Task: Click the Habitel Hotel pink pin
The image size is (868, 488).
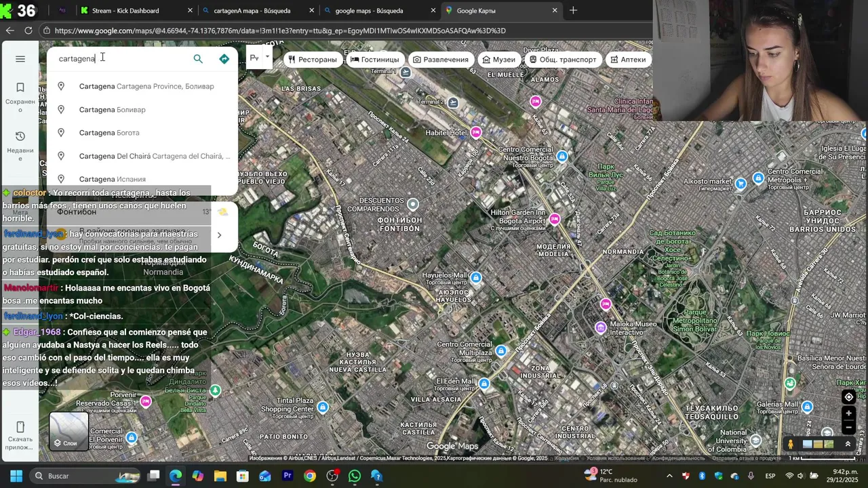Action: [476, 133]
